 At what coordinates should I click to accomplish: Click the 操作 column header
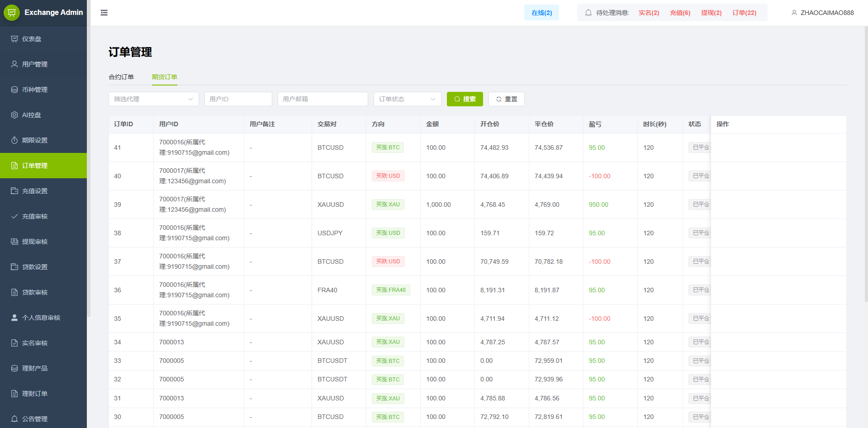723,124
